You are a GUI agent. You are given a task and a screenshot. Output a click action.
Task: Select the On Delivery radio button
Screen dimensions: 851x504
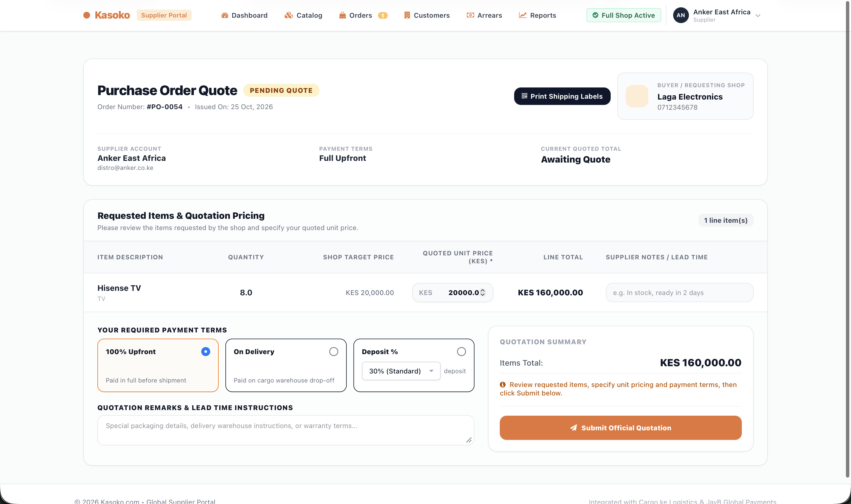[x=333, y=352]
